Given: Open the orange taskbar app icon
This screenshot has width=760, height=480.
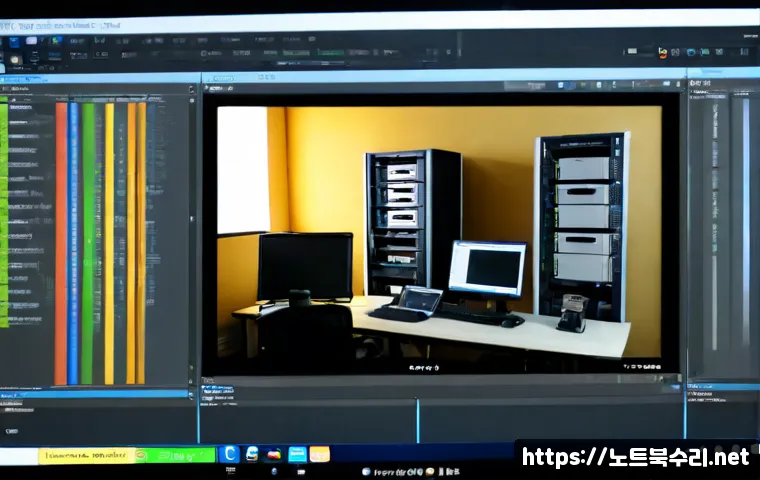Looking at the screenshot, I should (319, 454).
